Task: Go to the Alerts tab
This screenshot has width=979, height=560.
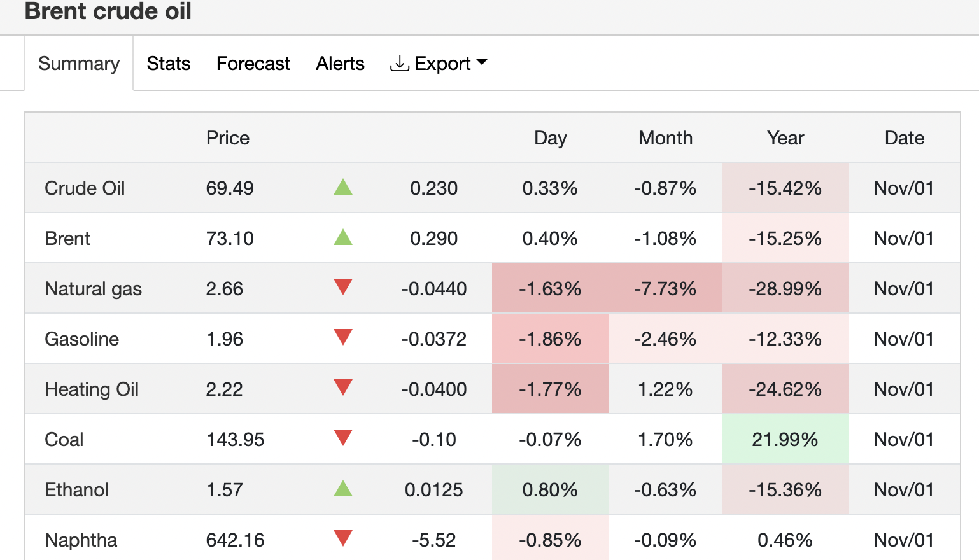Action: pos(341,64)
